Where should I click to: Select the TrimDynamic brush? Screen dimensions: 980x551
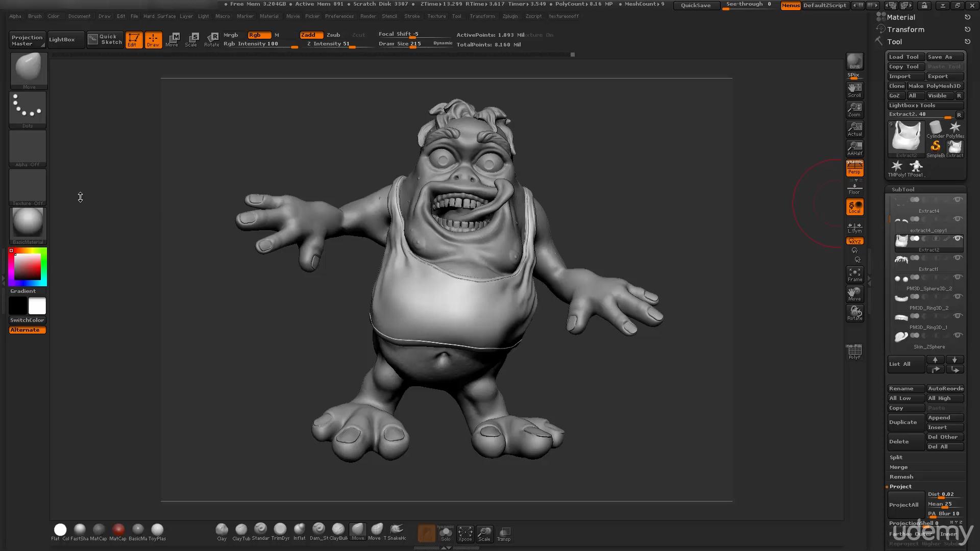[x=280, y=532]
